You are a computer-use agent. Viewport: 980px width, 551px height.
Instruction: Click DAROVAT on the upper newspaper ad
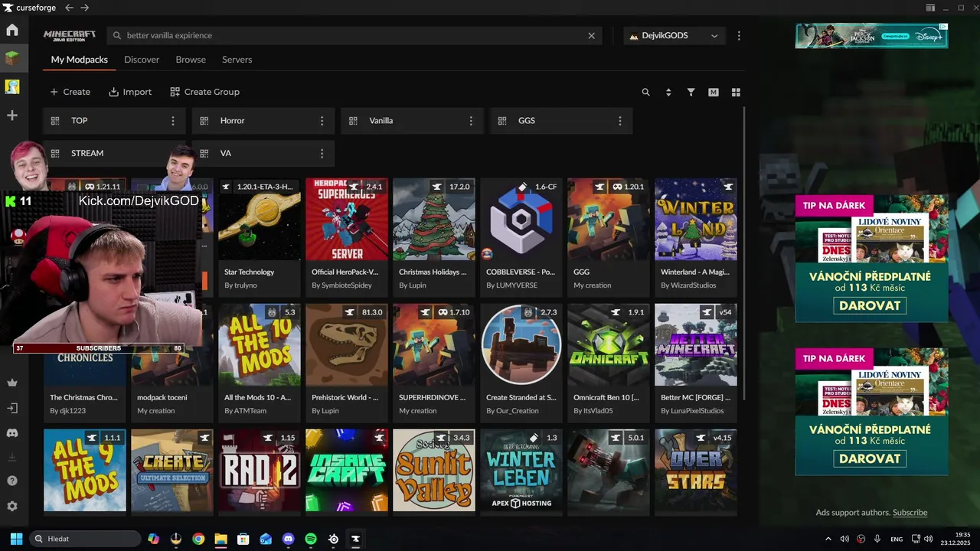(870, 305)
